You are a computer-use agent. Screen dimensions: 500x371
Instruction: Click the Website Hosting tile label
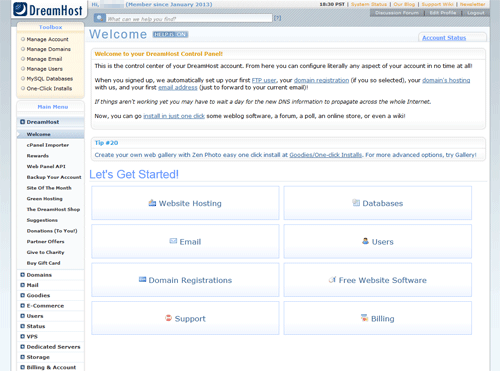click(190, 203)
